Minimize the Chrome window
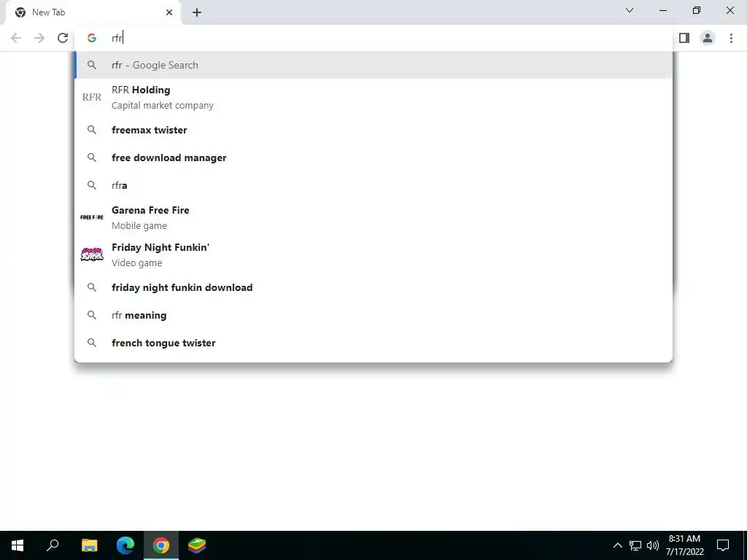Screen dimensions: 747x560 (663, 10)
